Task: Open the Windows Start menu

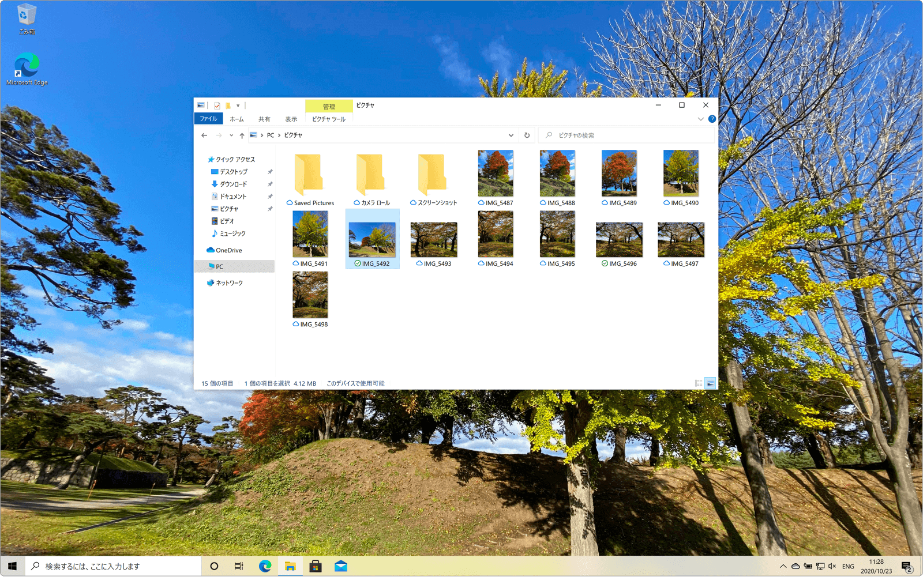Action: 13,567
